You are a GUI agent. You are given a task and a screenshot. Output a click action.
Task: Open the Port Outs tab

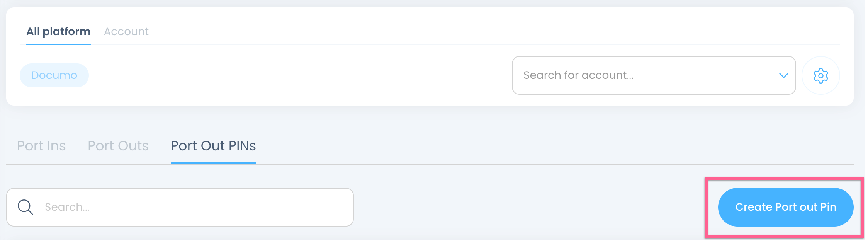(x=118, y=146)
